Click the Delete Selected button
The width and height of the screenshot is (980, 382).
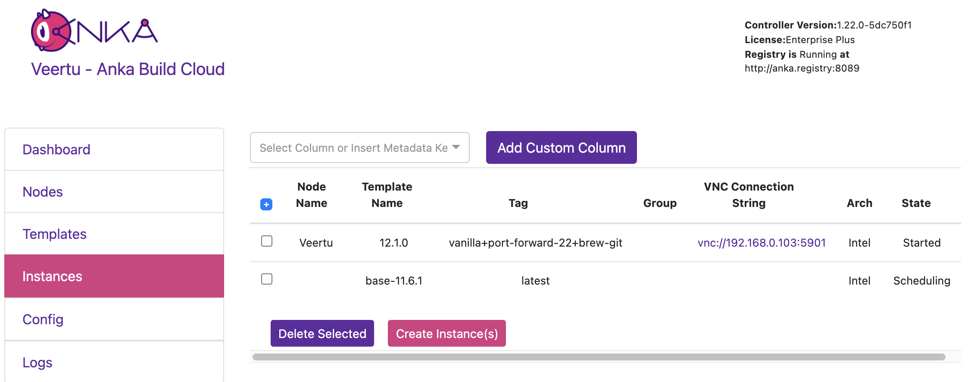point(322,333)
